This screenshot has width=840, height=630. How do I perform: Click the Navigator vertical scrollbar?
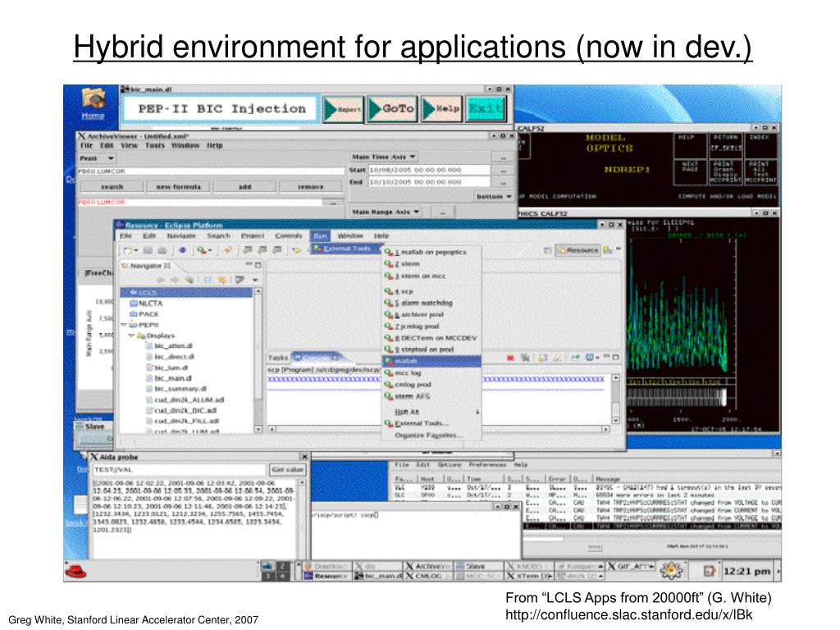[258, 360]
